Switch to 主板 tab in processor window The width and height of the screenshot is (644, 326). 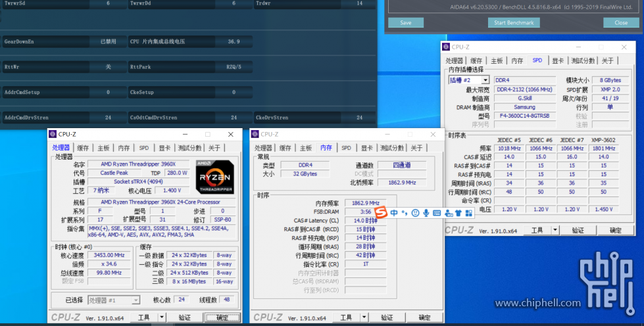[103, 148]
